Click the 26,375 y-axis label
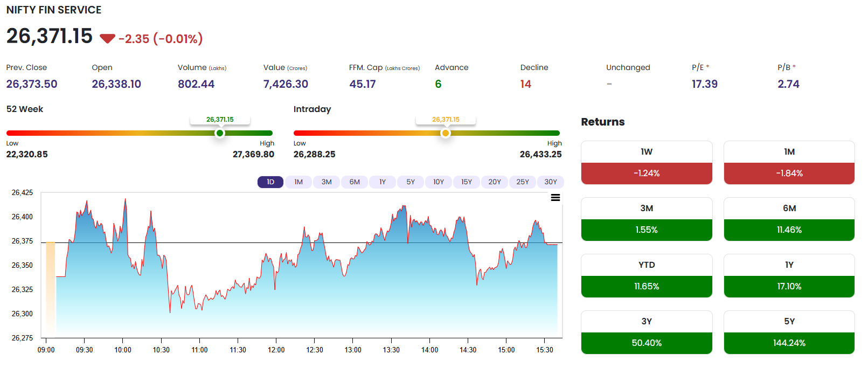 pos(22,241)
